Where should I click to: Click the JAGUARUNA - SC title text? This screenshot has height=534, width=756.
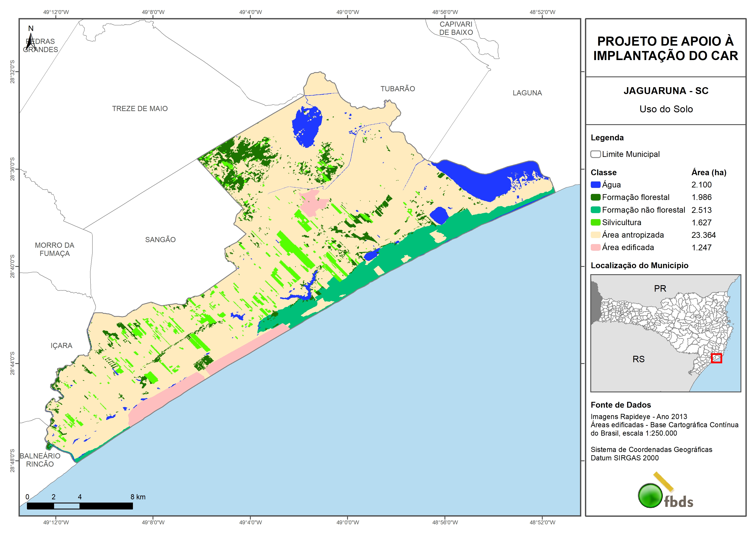(x=666, y=91)
